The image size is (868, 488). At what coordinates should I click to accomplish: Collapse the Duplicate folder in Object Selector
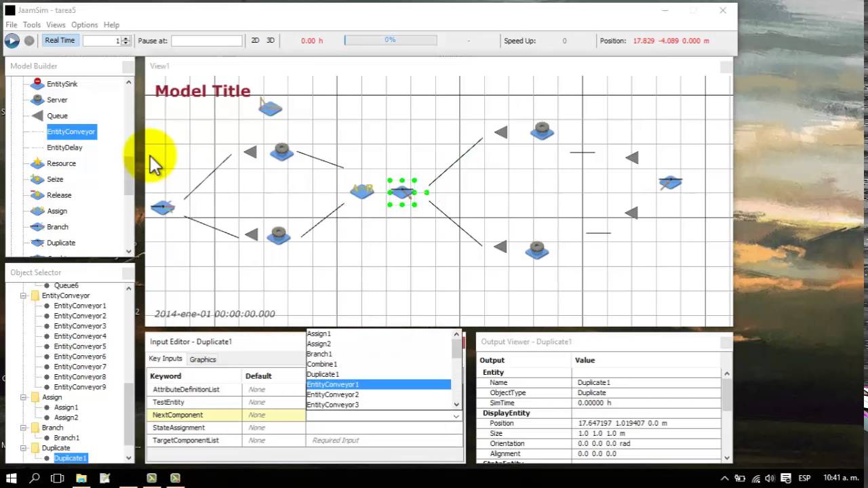24,448
